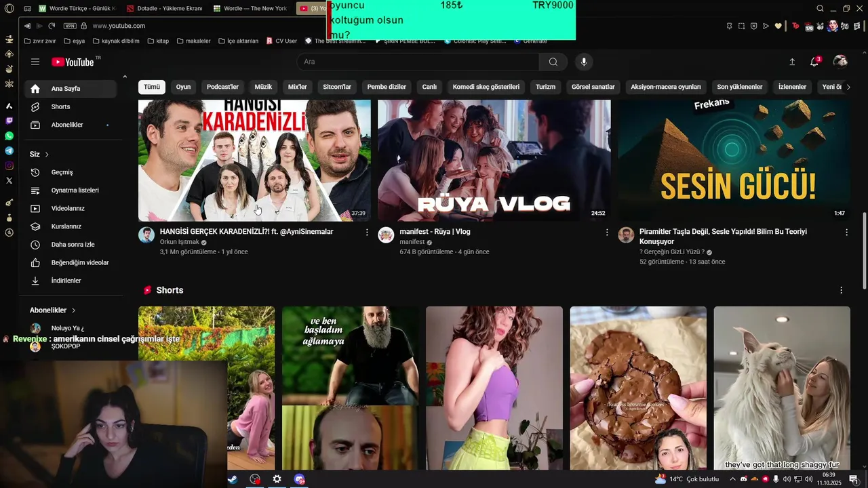Image resolution: width=868 pixels, height=488 pixels.
Task: Switch to Dotadle browser tab
Action: [x=164, y=8]
